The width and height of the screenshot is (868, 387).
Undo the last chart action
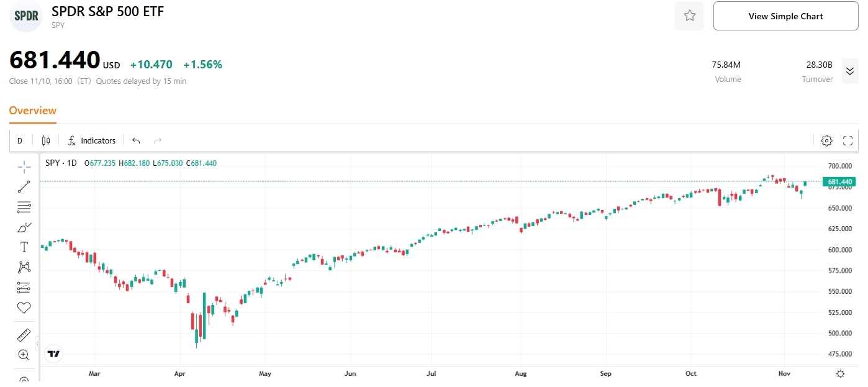tap(136, 140)
